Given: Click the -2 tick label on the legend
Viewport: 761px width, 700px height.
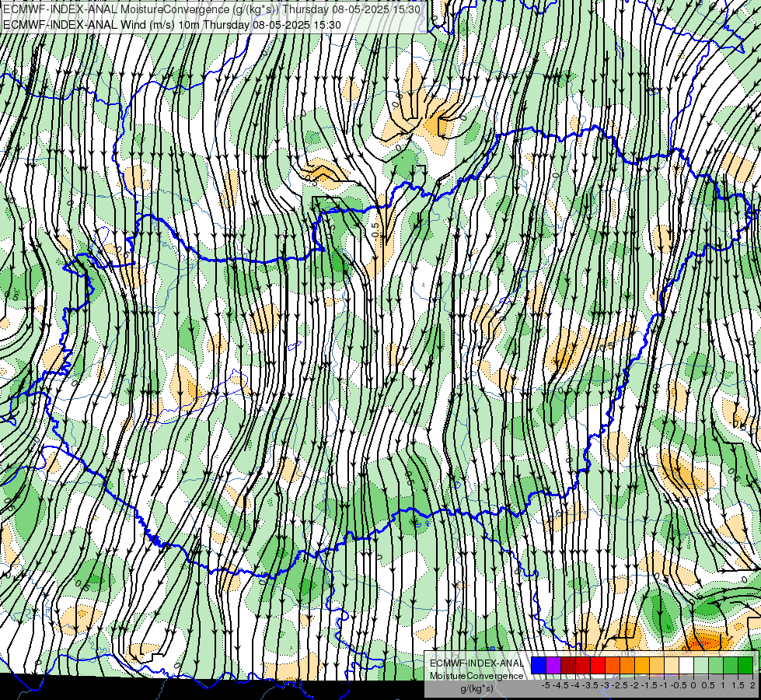Looking at the screenshot, I should [634, 685].
